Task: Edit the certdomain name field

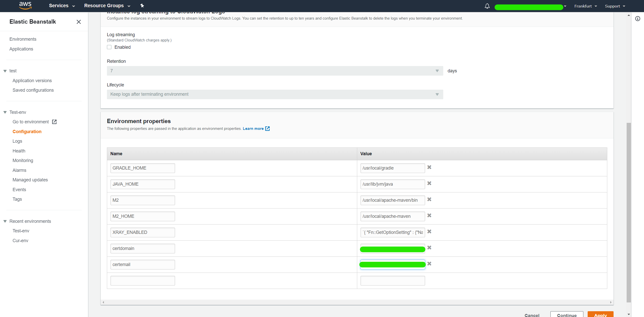Action: [x=143, y=248]
